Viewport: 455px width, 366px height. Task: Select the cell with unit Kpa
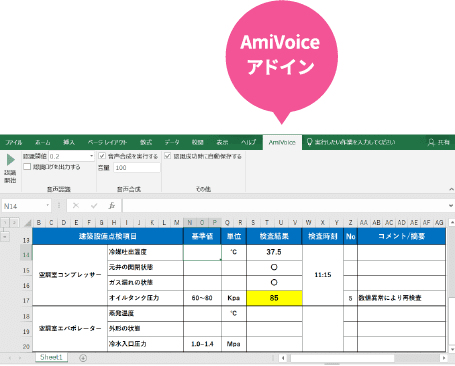234,298
